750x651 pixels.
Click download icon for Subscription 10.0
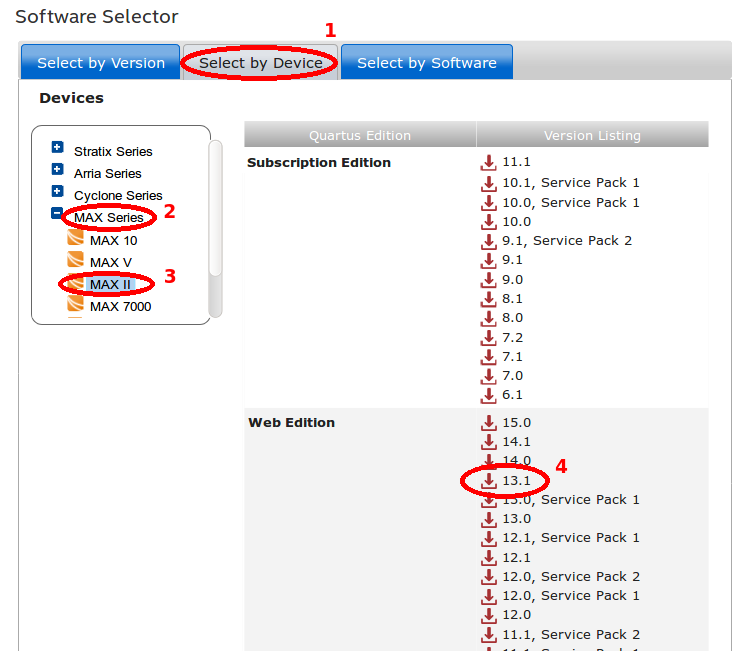488,222
